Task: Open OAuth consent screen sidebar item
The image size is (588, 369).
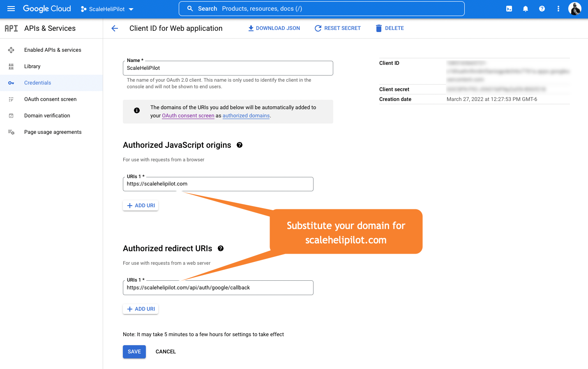Action: click(50, 99)
